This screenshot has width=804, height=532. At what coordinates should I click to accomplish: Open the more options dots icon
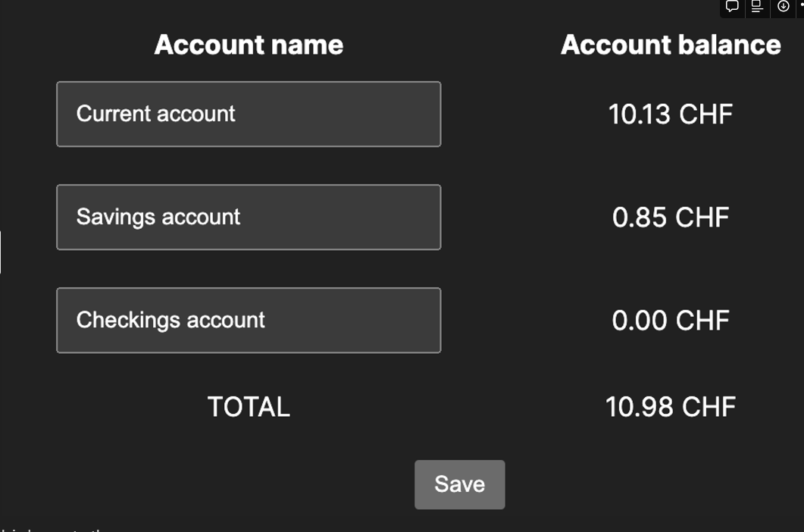(x=800, y=6)
